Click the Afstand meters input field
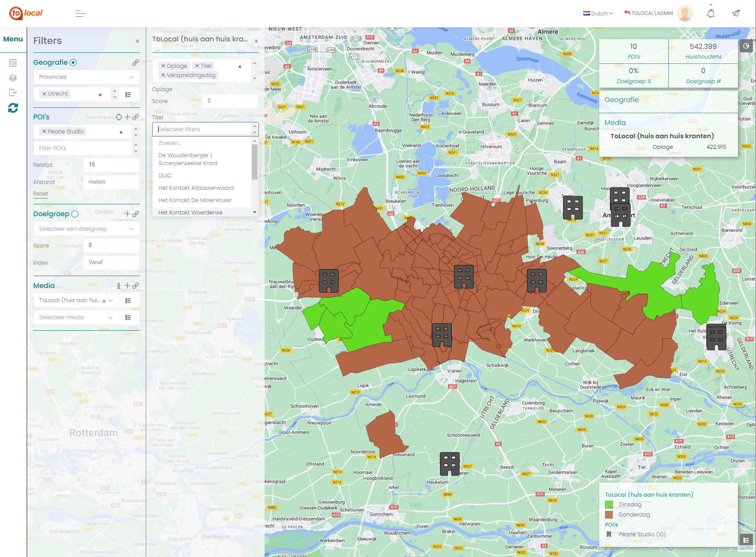Viewport: 756px width, 557px height. (x=111, y=182)
